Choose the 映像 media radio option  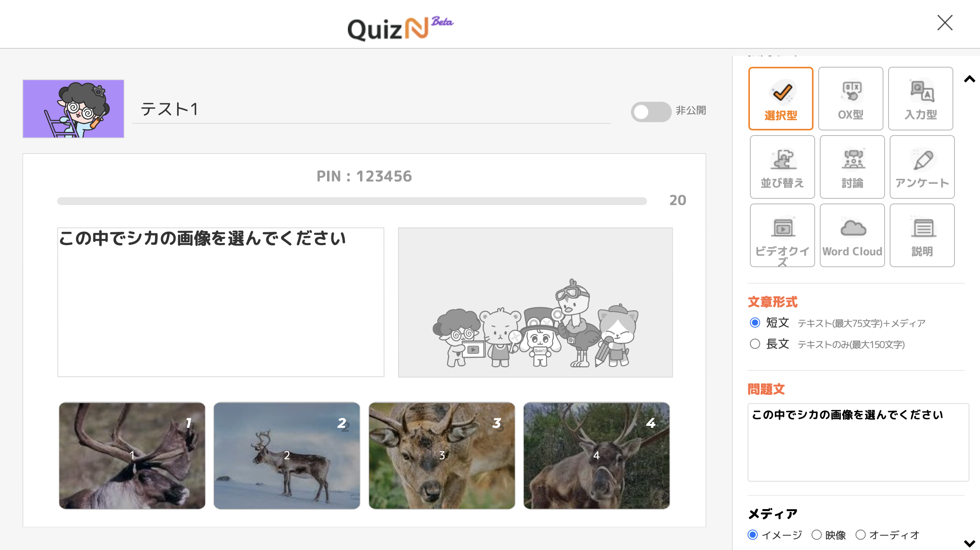pyautogui.click(x=817, y=535)
